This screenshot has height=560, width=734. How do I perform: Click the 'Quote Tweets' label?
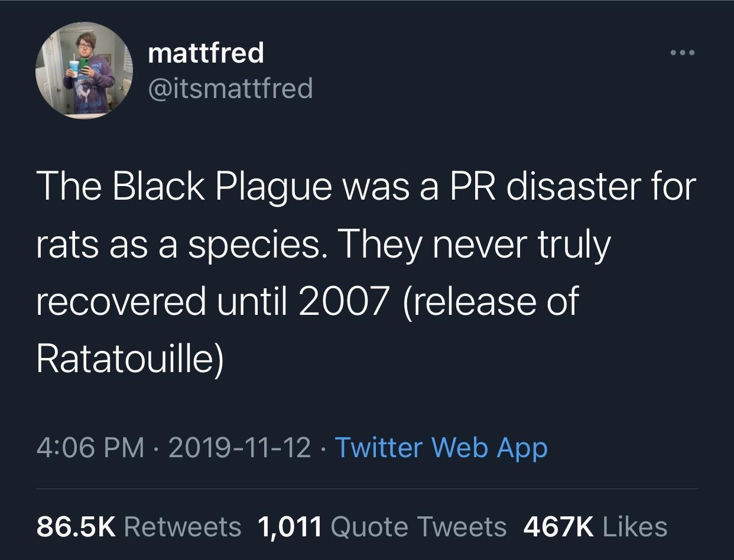click(419, 526)
